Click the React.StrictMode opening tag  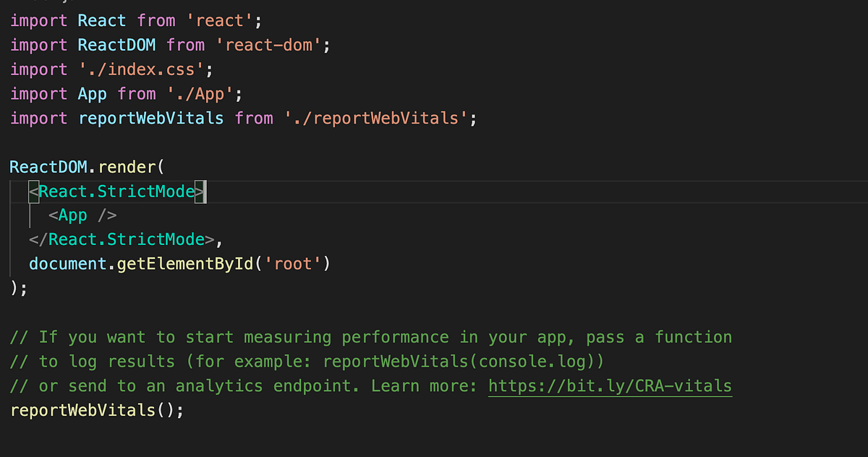click(x=116, y=191)
